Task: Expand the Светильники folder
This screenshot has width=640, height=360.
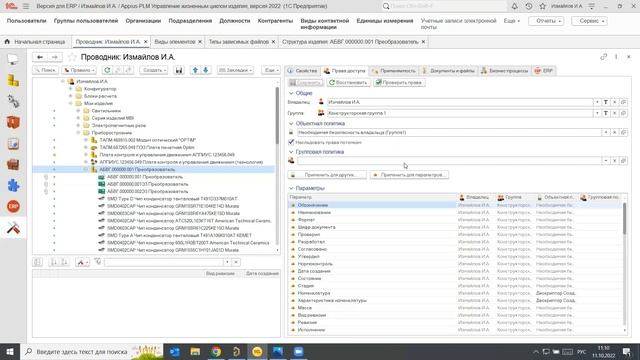Action: point(78,111)
